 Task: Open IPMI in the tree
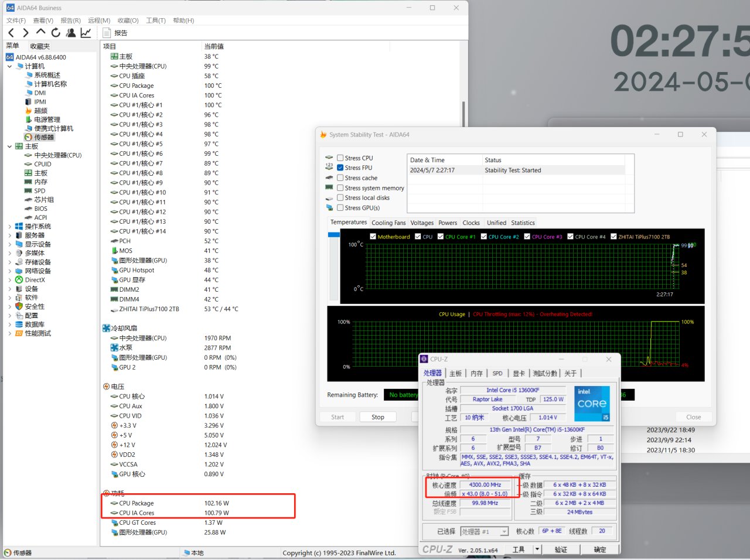pos(40,102)
